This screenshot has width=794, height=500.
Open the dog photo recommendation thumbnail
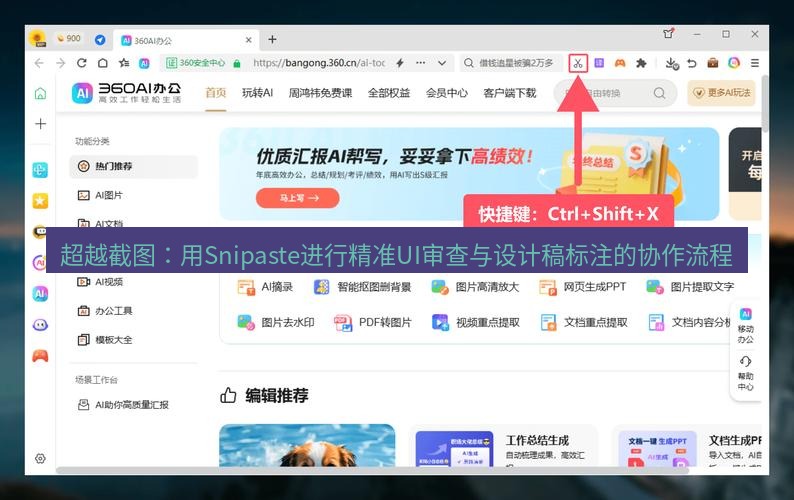point(307,445)
